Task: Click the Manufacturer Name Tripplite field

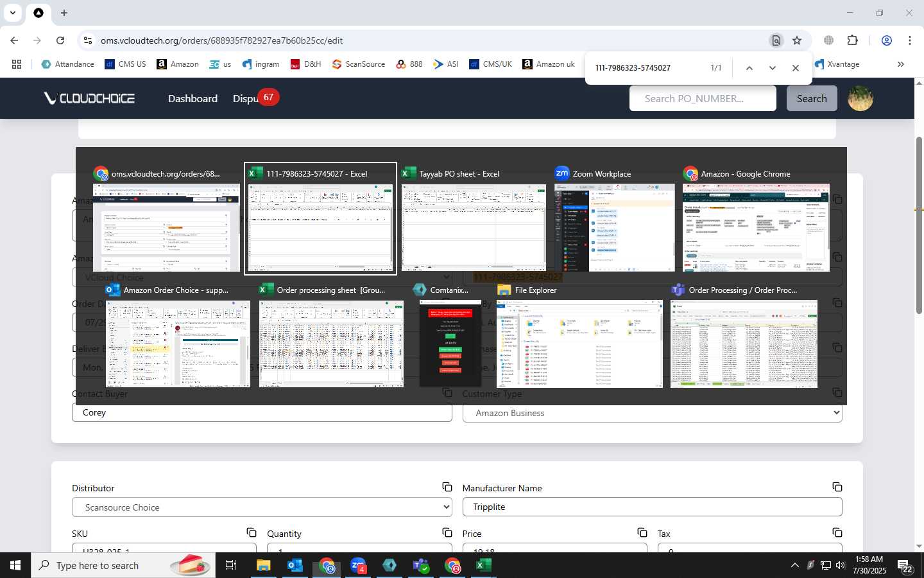Action: 652,507
